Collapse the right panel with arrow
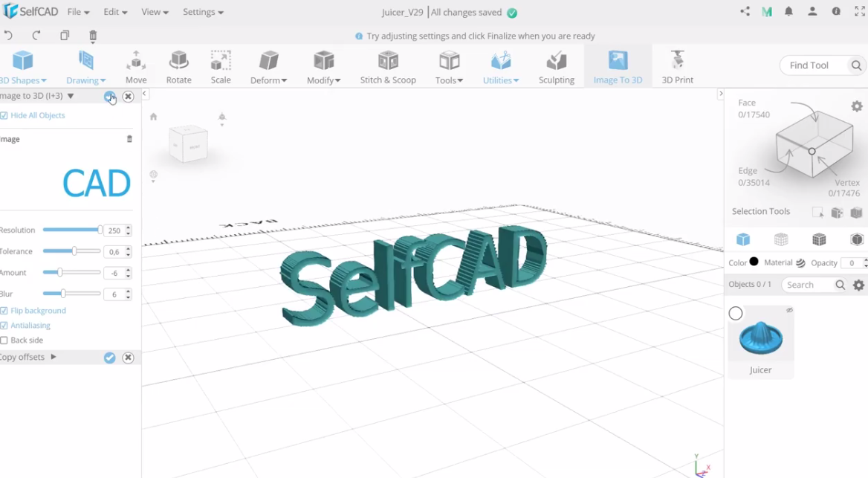Viewport: 868px width, 478px height. pos(721,94)
